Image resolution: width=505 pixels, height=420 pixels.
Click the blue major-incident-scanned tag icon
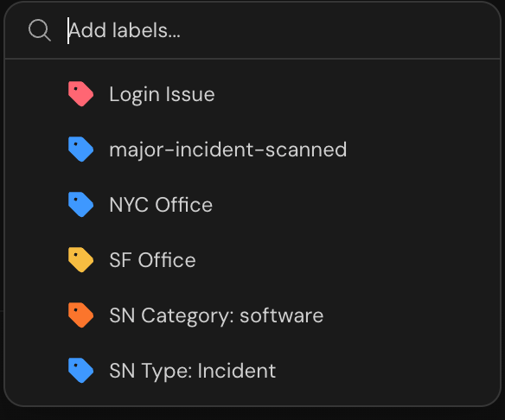click(x=80, y=150)
